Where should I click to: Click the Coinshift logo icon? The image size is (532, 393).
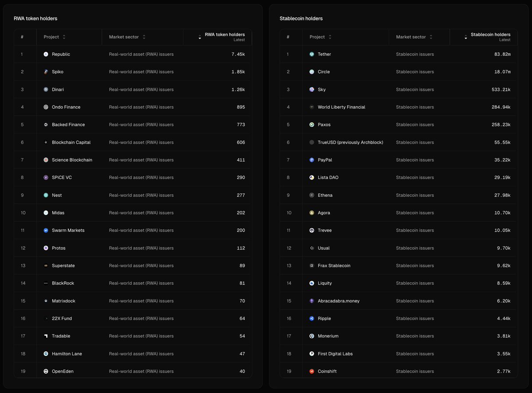point(312,371)
